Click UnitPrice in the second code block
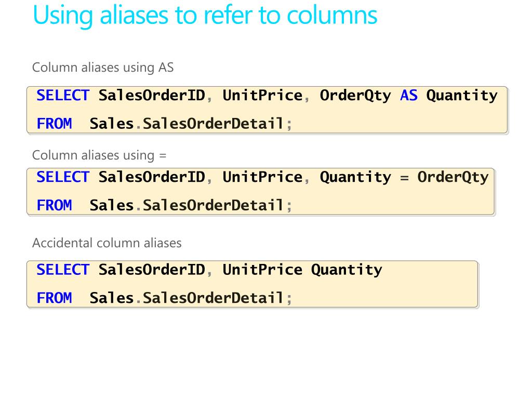Viewport: 532px width, 399px height. (262, 177)
